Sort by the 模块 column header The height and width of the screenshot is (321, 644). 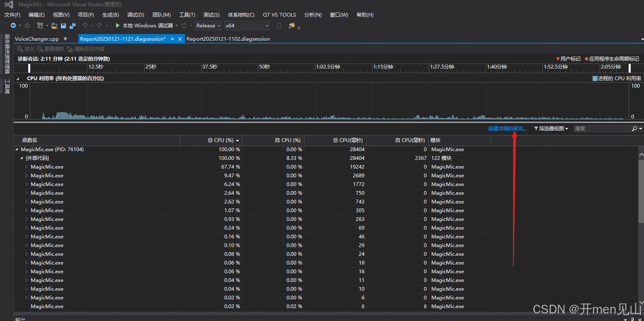pyautogui.click(x=459, y=140)
